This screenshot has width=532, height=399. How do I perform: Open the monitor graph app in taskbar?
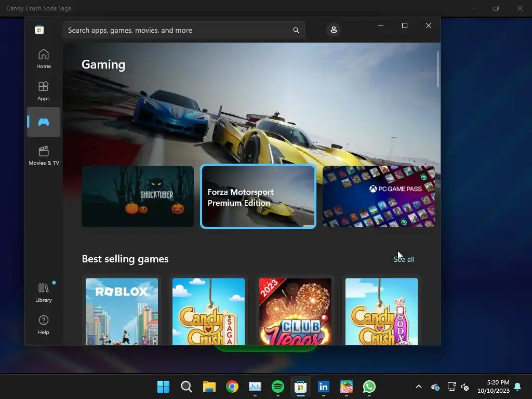255,387
